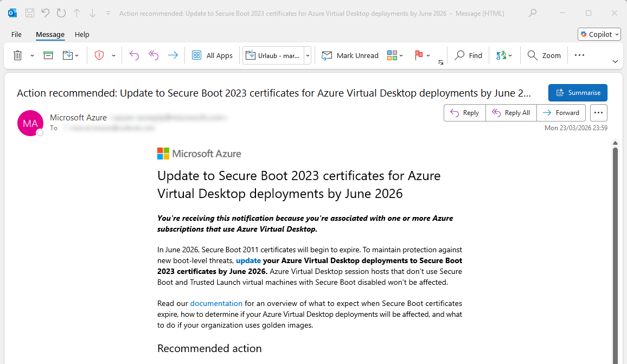627x364 pixels.
Task: Mark the message as unread
Action: (350, 55)
